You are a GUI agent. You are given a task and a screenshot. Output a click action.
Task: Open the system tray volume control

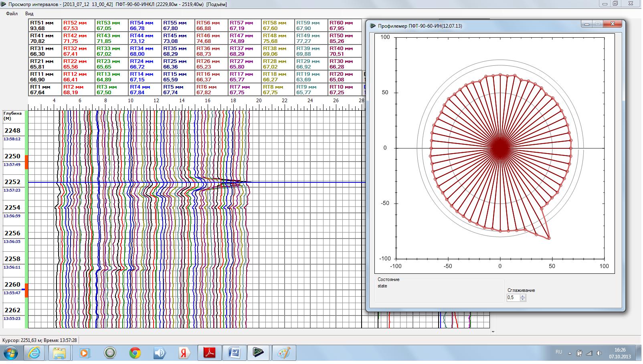(599, 353)
